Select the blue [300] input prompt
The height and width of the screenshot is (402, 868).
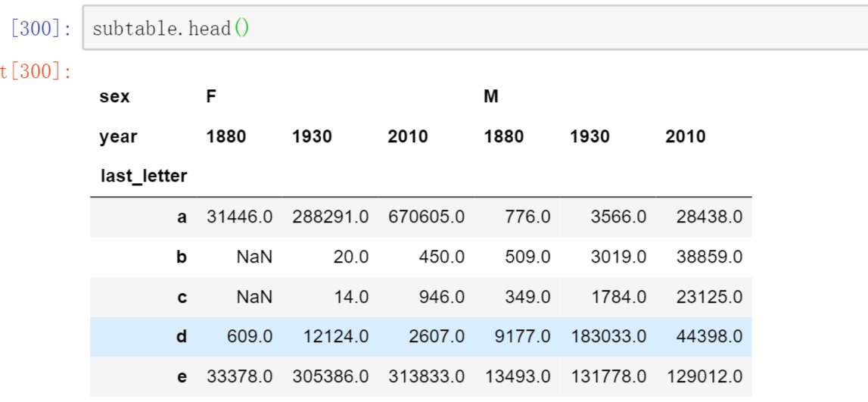42,28
